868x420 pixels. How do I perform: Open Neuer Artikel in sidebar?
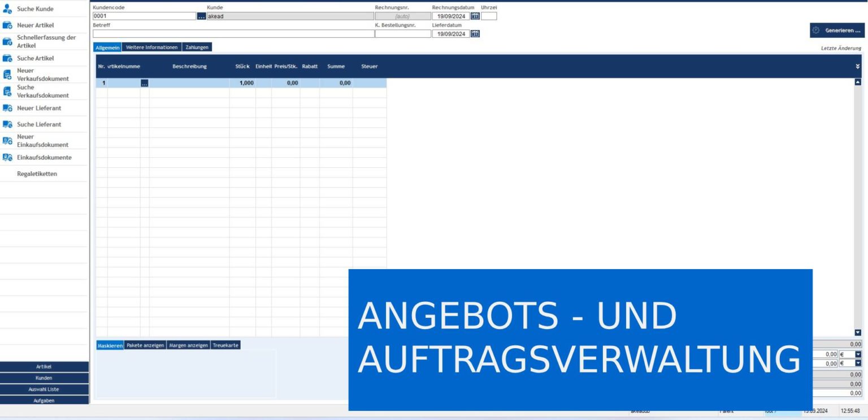44,25
